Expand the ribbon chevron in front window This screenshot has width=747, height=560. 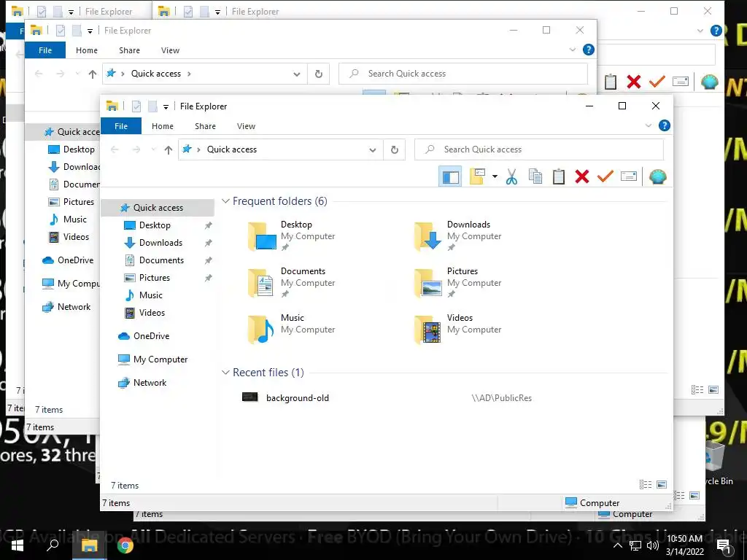(648, 125)
